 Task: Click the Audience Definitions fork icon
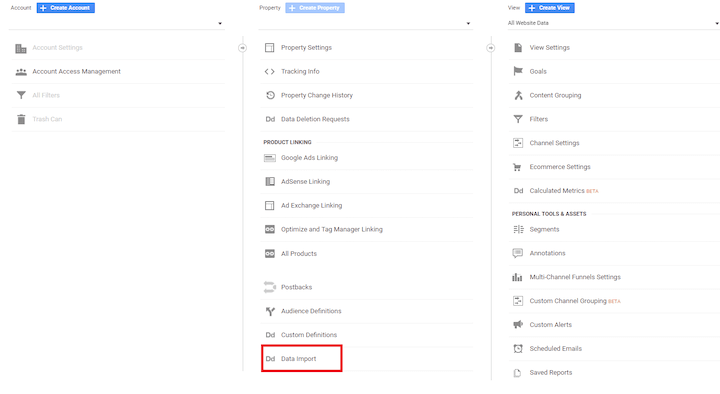coord(270,311)
